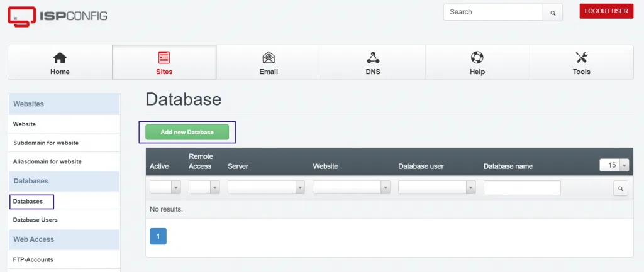This screenshot has height=272, width=644.
Task: Click the Web Access sidebar section header
Action: pyautogui.click(x=64, y=239)
